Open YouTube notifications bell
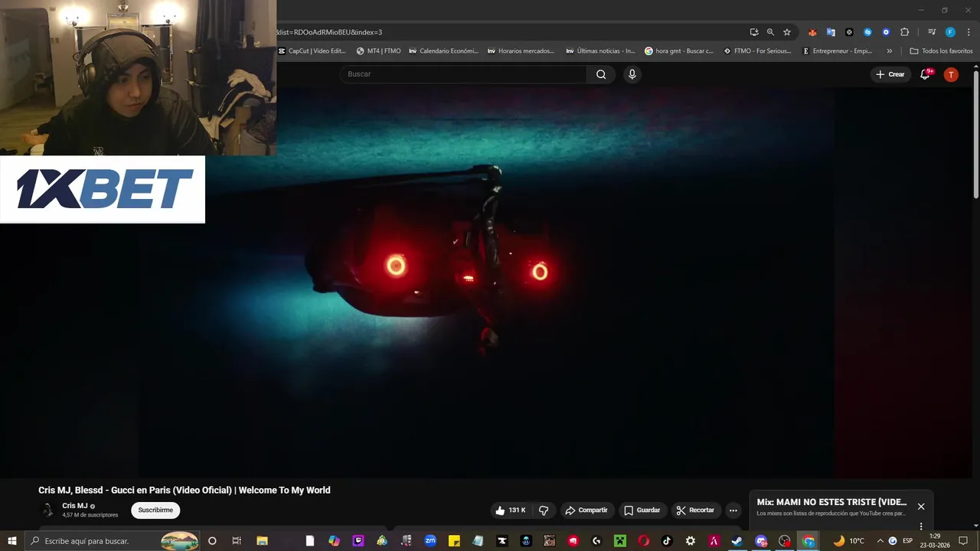980x551 pixels. (925, 74)
